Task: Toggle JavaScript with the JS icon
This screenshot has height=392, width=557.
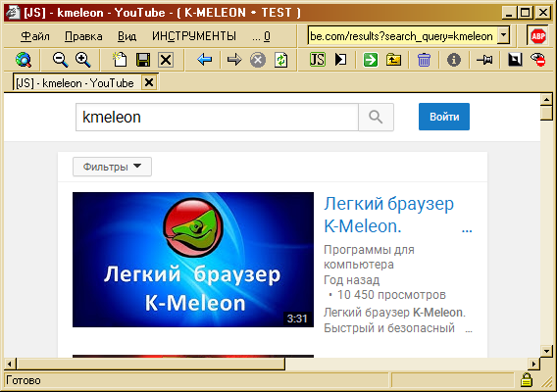Action: 317,60
